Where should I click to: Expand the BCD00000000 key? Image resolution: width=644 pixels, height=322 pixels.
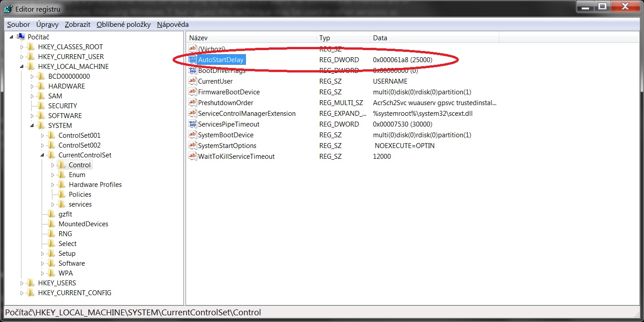point(32,76)
